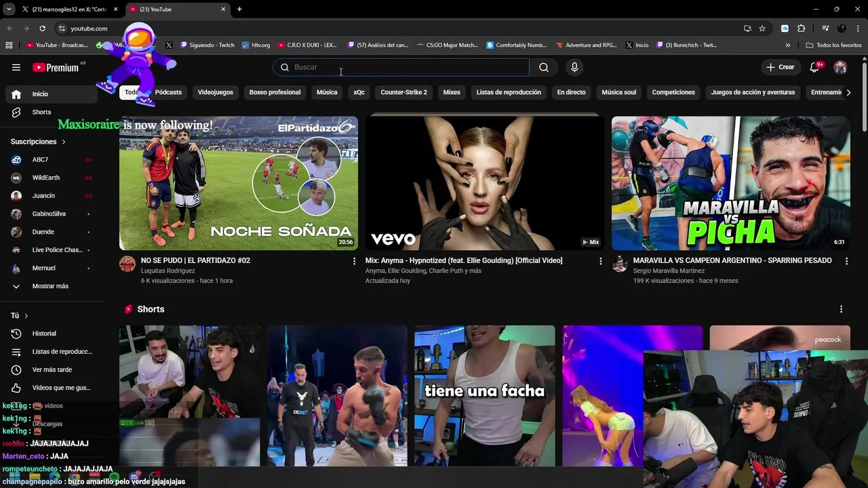Select the Mixes filter chip
Image resolution: width=868 pixels, height=488 pixels.
(452, 92)
